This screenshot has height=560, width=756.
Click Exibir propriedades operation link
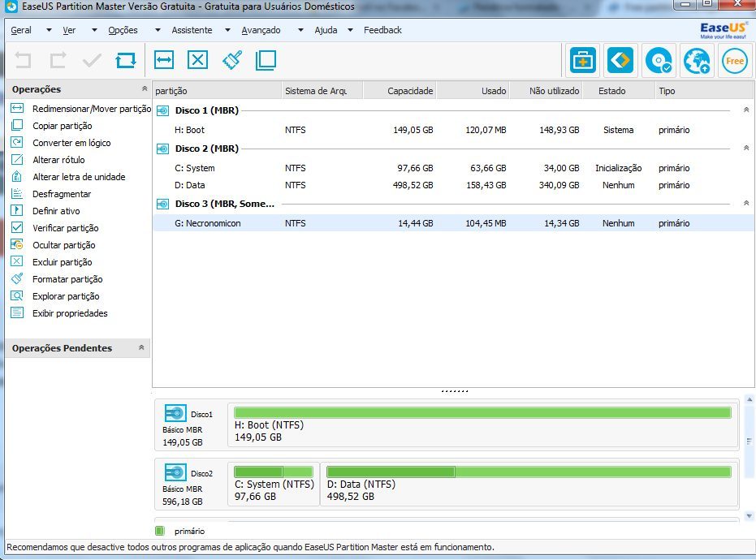pyautogui.click(x=70, y=313)
